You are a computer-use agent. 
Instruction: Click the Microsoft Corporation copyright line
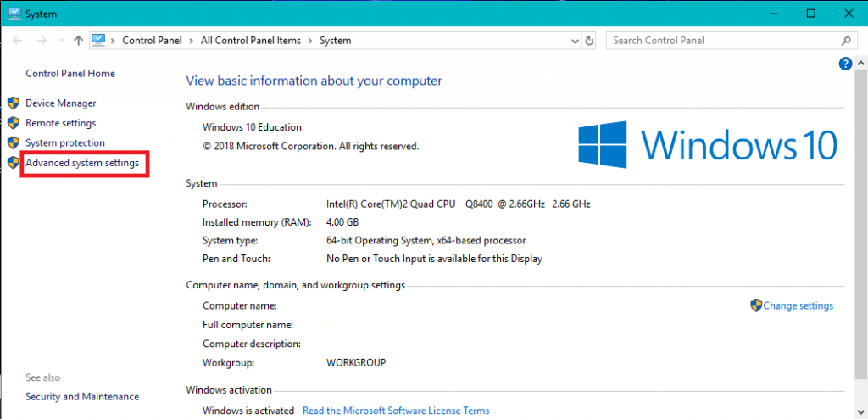(x=310, y=147)
